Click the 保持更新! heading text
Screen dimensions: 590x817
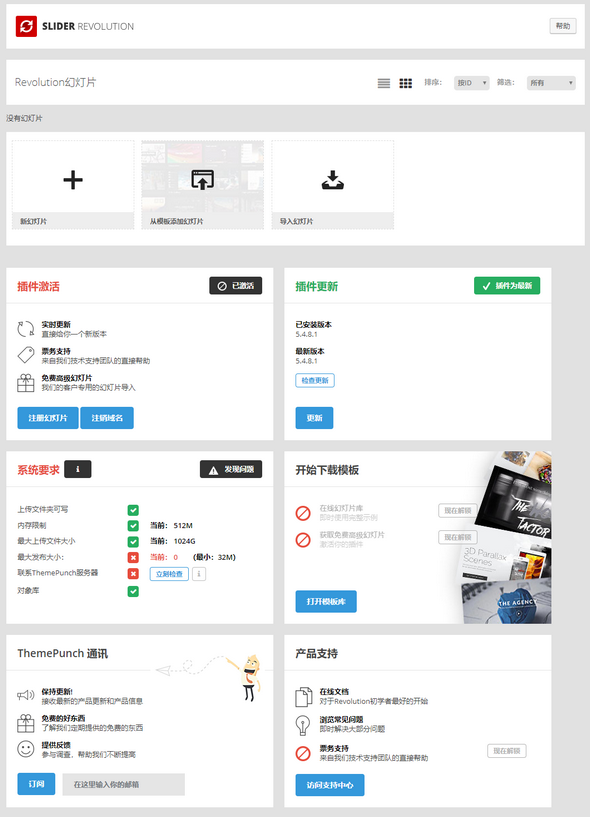57,691
